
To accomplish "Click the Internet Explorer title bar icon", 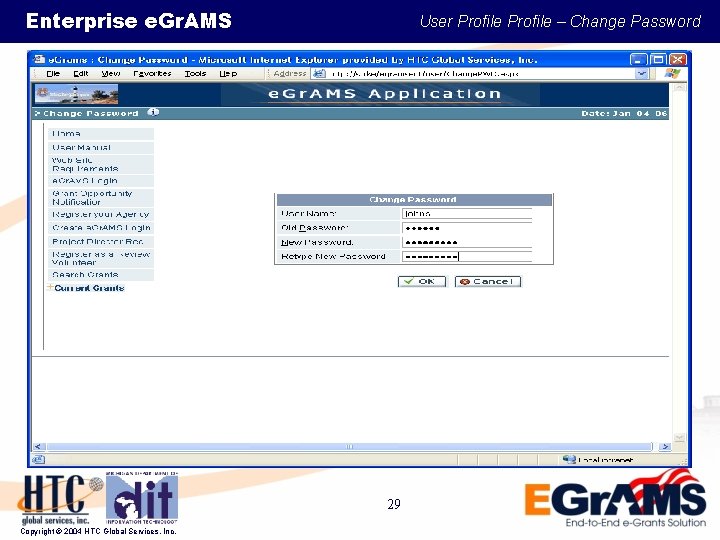I will (x=39, y=59).
